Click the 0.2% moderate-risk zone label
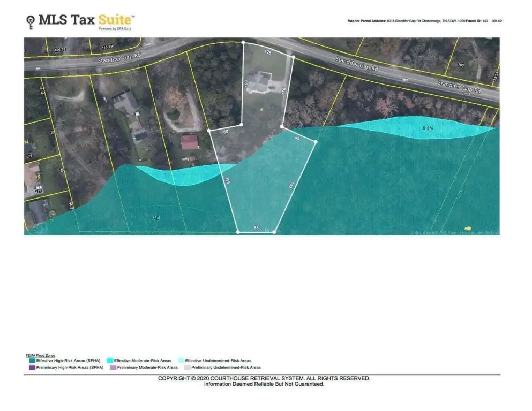This screenshot has width=532, height=411. point(428,128)
